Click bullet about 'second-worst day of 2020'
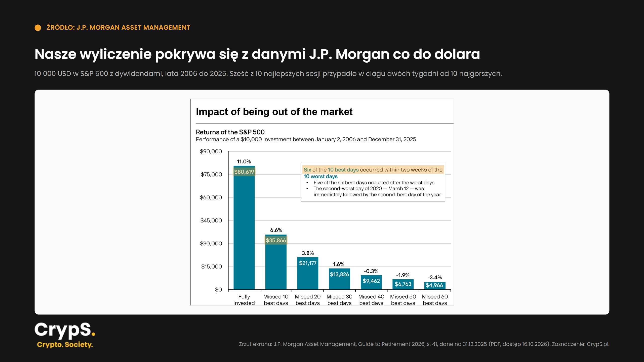 [x=377, y=192]
